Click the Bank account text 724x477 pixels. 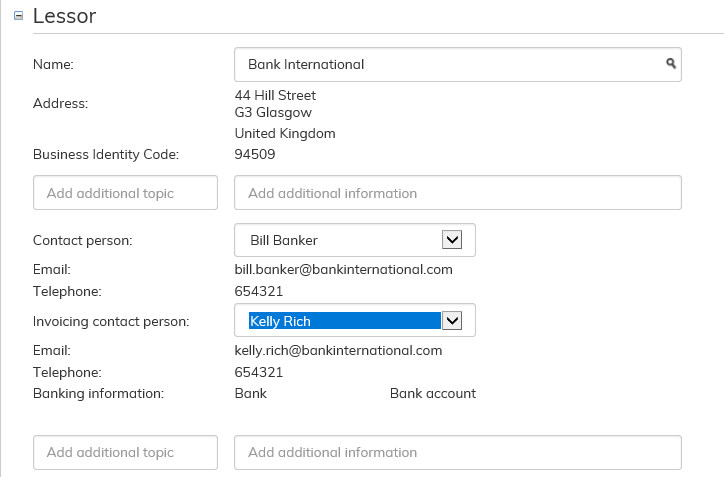click(x=432, y=394)
